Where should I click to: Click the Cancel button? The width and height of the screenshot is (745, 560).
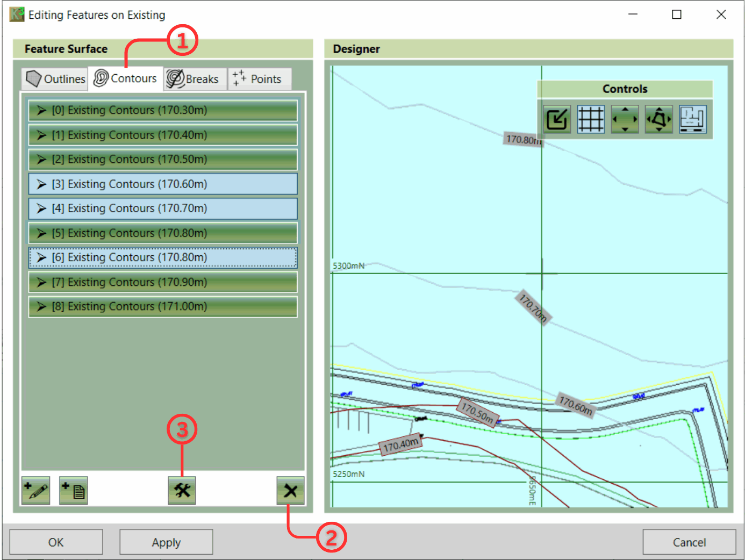[x=689, y=542]
